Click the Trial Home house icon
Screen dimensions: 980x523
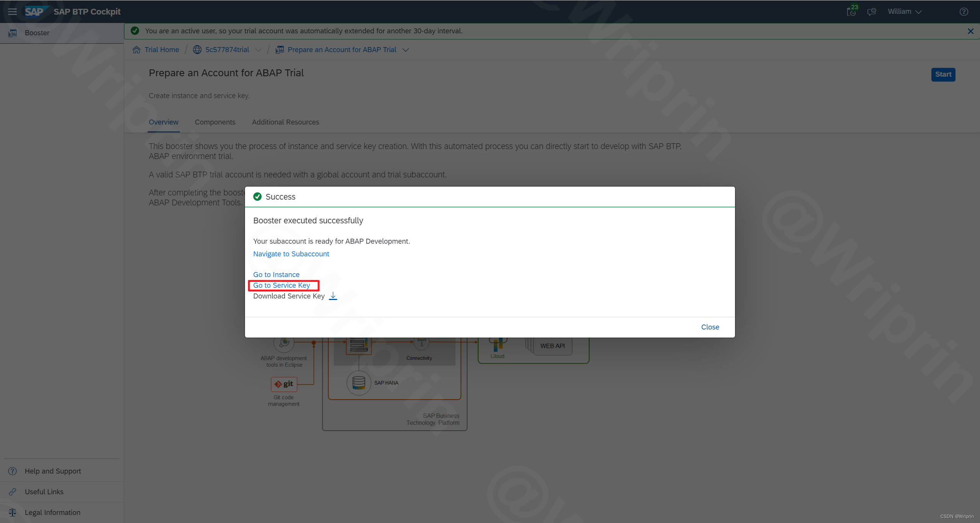click(136, 50)
